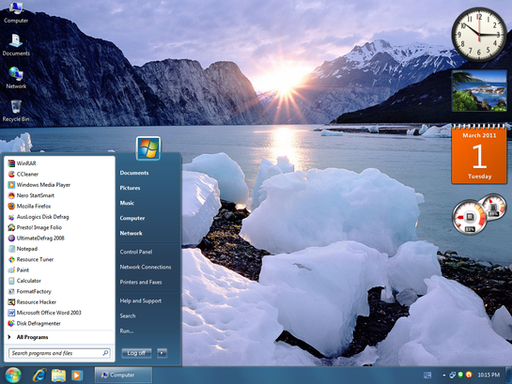
Task: Click the slideshow picture gadget thumbnail
Action: click(479, 91)
